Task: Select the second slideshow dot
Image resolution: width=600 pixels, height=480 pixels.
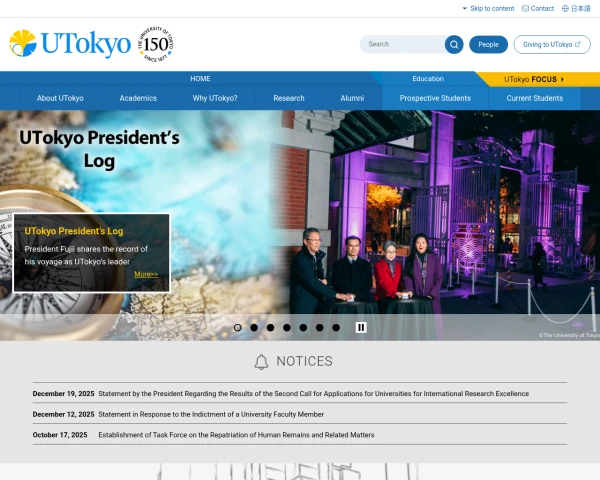Action: tap(254, 328)
